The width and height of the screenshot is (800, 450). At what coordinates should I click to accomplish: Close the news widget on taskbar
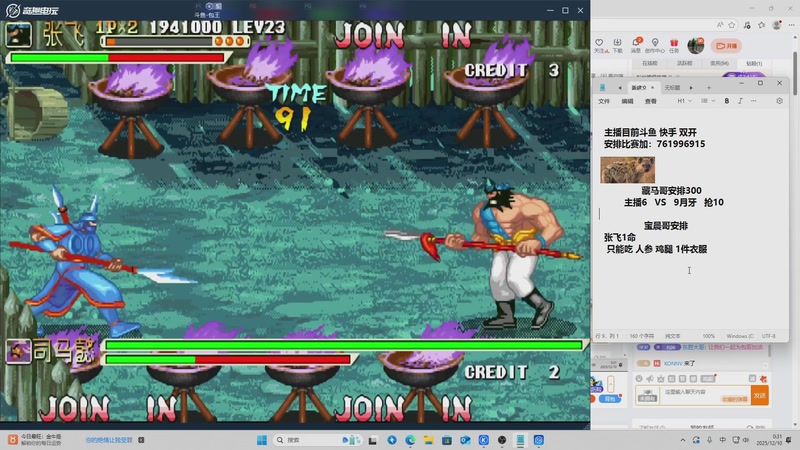[x=141, y=440]
